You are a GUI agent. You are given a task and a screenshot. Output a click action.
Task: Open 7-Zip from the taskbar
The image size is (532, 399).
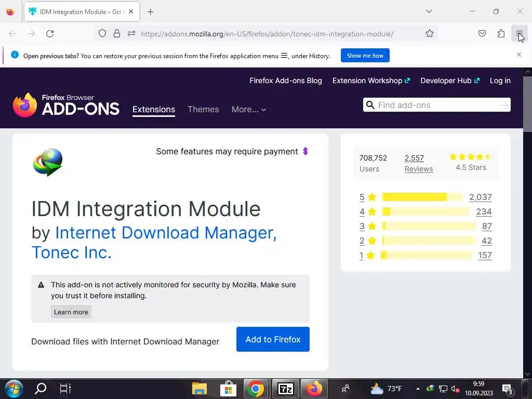(286, 389)
